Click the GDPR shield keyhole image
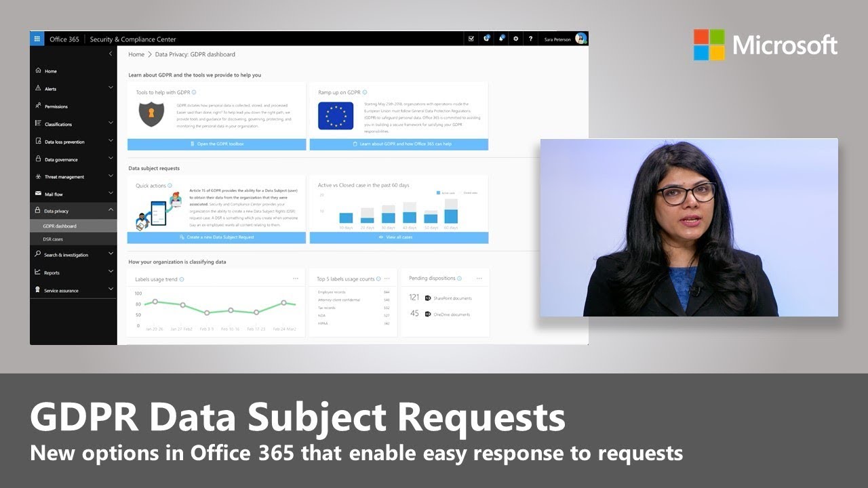 pyautogui.click(x=152, y=114)
